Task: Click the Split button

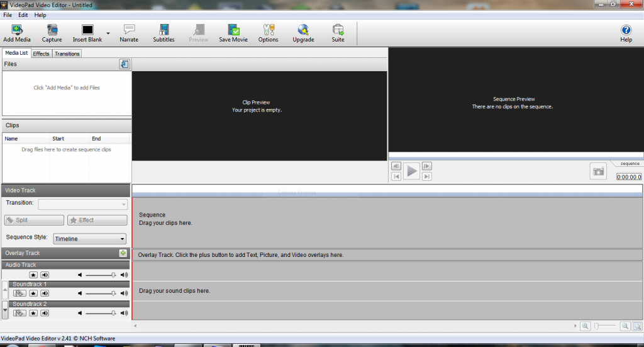Action: (x=34, y=220)
